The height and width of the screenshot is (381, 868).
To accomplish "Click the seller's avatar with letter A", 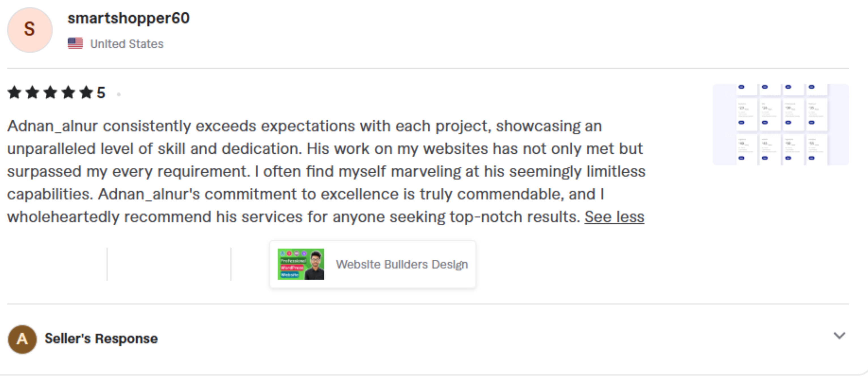I will coord(22,339).
